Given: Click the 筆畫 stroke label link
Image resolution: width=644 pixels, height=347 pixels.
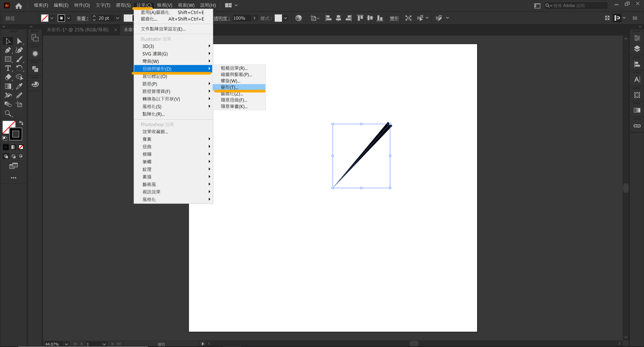Looking at the screenshot, I should [82, 18].
